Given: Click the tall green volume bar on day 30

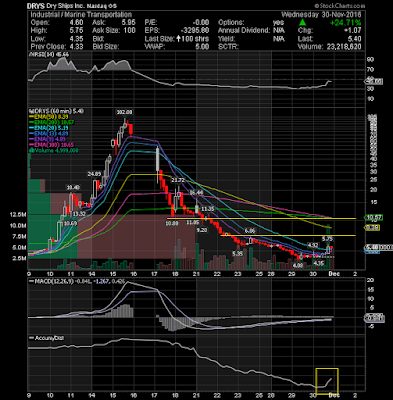Looking at the screenshot, I should point(329,247).
